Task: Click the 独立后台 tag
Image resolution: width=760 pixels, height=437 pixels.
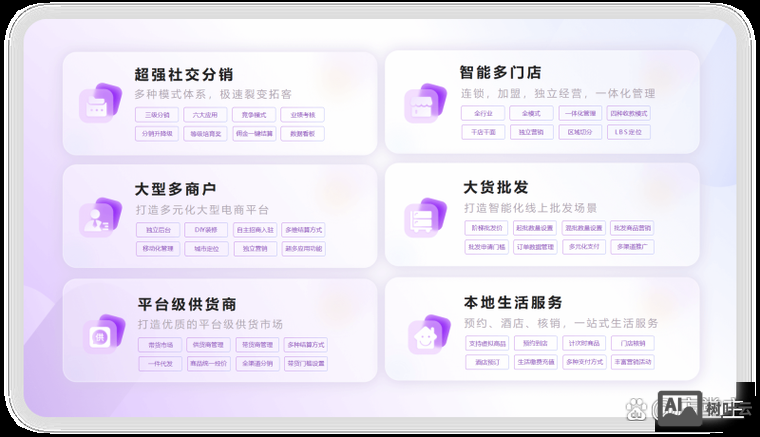Action: [158, 230]
